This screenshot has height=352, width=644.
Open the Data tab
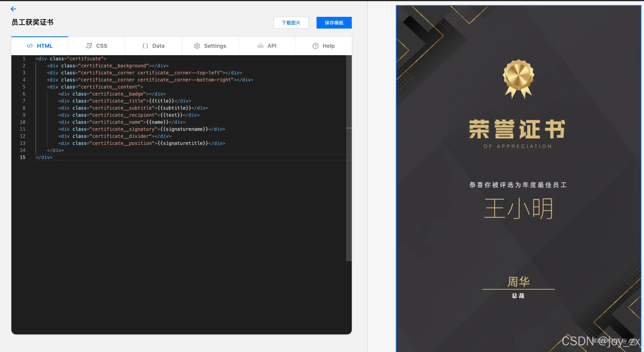coord(153,46)
